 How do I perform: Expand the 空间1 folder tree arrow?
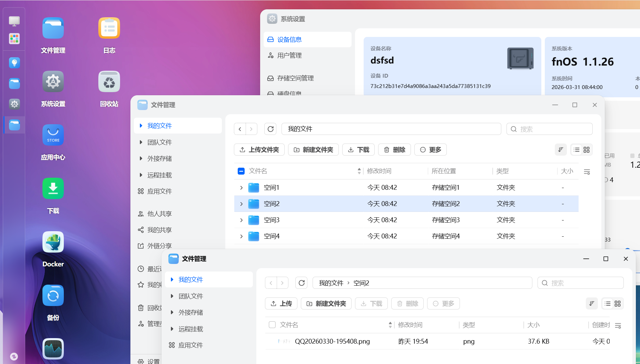tap(241, 187)
